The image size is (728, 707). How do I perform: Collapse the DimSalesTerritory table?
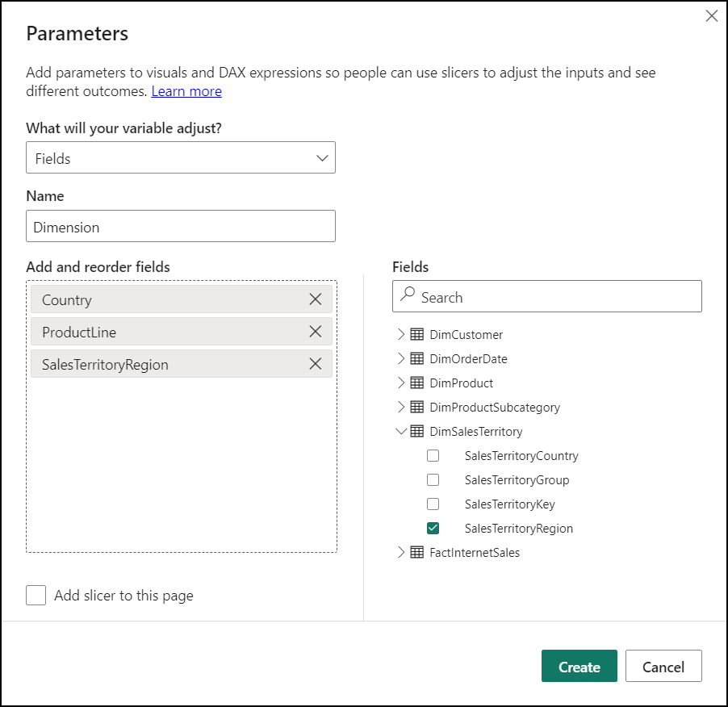(401, 431)
